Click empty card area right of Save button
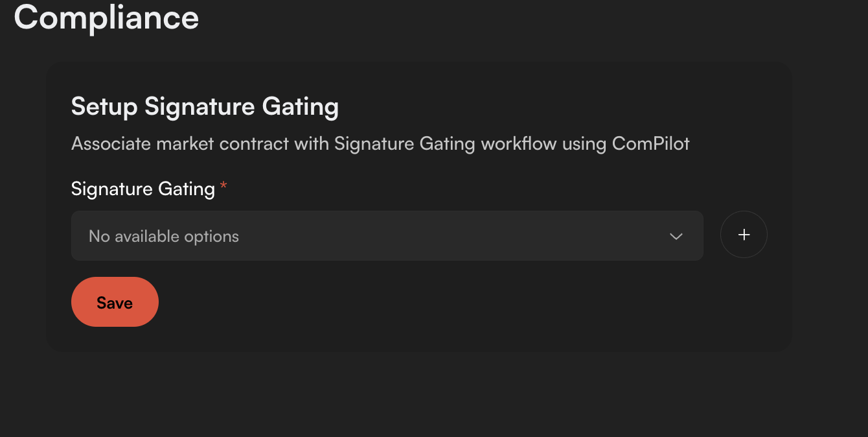Screen dimensions: 868x437 coord(453,302)
